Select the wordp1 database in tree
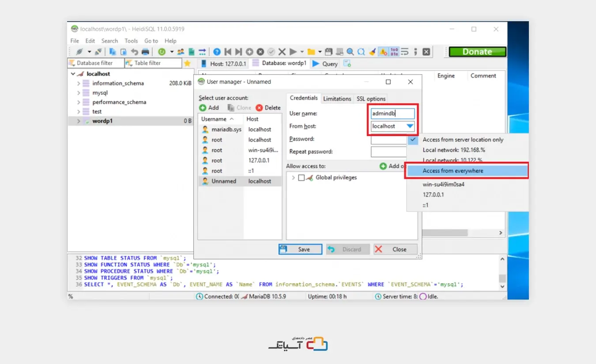This screenshot has width=596, height=364. pos(102,121)
